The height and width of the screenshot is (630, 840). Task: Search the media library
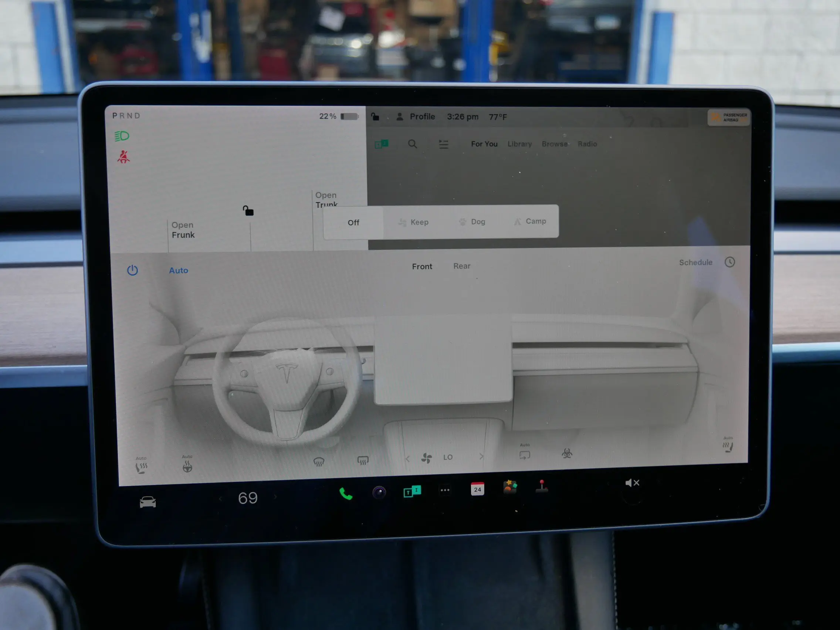[412, 144]
